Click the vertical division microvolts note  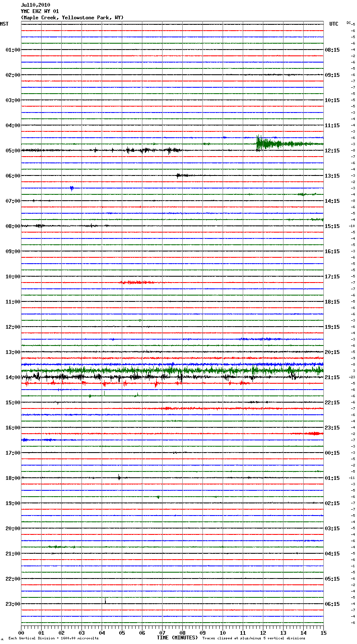coord(54,639)
